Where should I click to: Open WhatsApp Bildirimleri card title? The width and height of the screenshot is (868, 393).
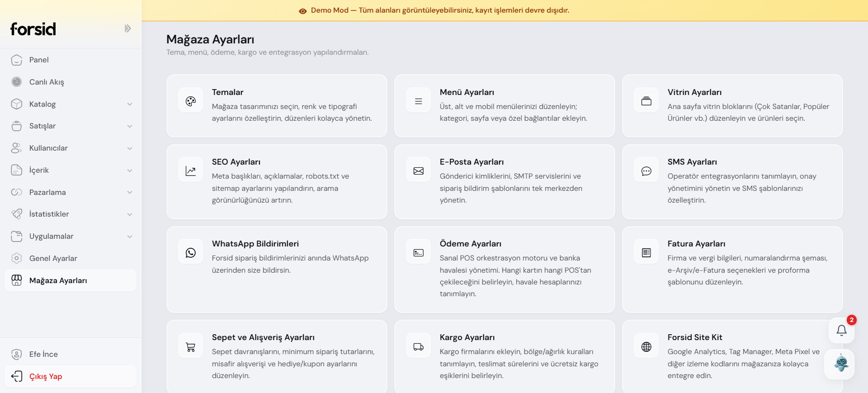(x=255, y=244)
